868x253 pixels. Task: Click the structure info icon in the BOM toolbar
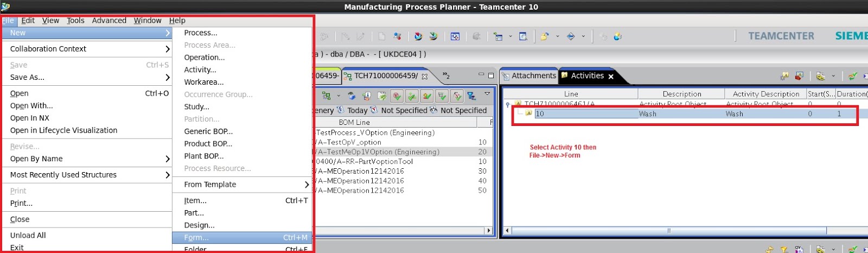[367, 96]
